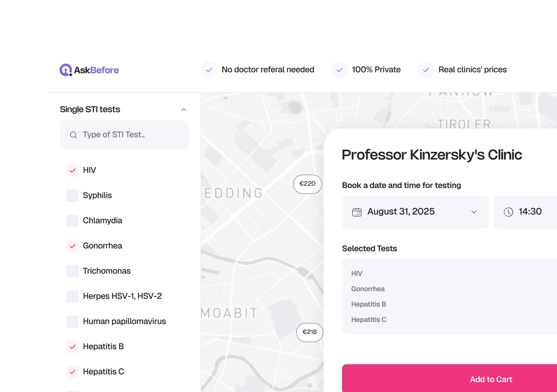The image size is (557, 392).
Task: Deselect the Gonorrhea checkbox
Action: (73, 246)
